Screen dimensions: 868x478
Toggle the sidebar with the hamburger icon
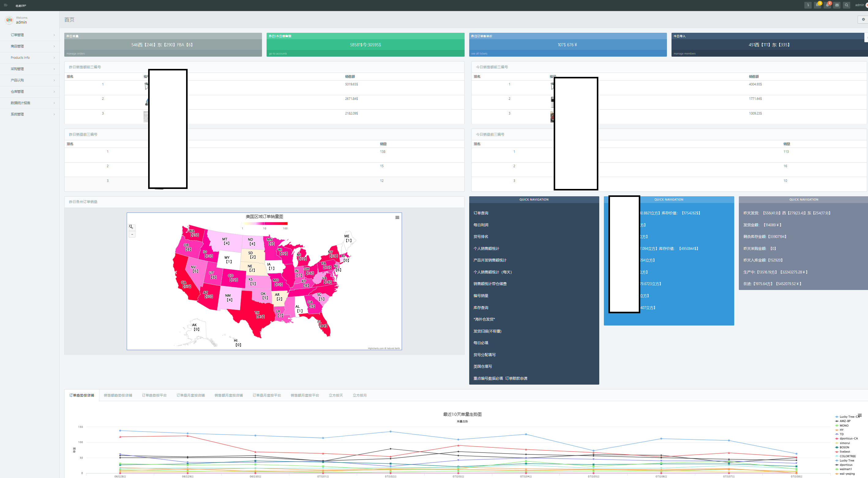(x=6, y=5)
